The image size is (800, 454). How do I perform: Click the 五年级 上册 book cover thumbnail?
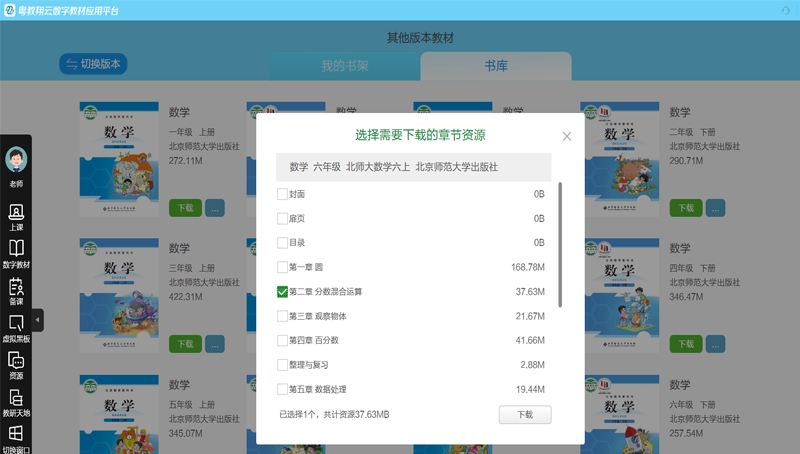point(119,414)
